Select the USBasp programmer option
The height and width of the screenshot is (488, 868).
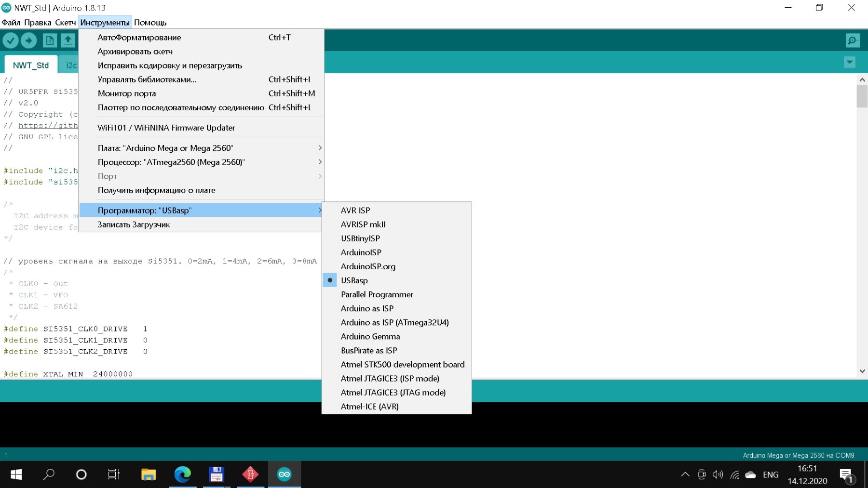click(x=396, y=280)
